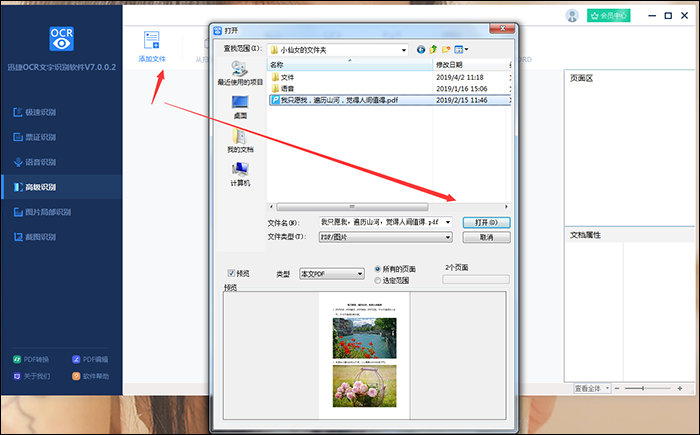The height and width of the screenshot is (435, 700).
Task: Toggle the 预览 checkbox
Action: (231, 273)
